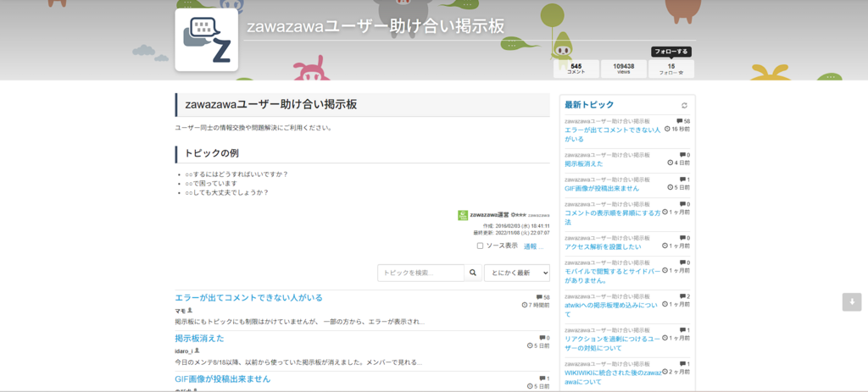Open sidebar topic atwikiへの掲示板埋め込みについて

pos(610,310)
